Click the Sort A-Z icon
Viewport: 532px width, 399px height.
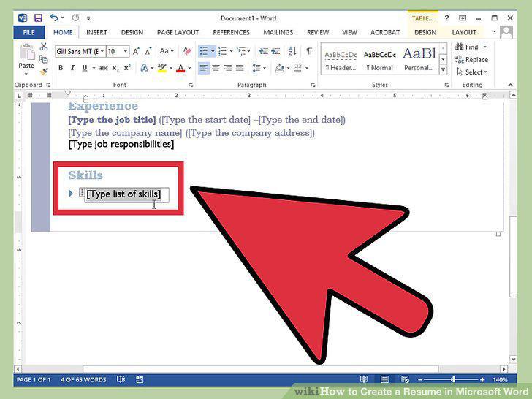coord(292,51)
